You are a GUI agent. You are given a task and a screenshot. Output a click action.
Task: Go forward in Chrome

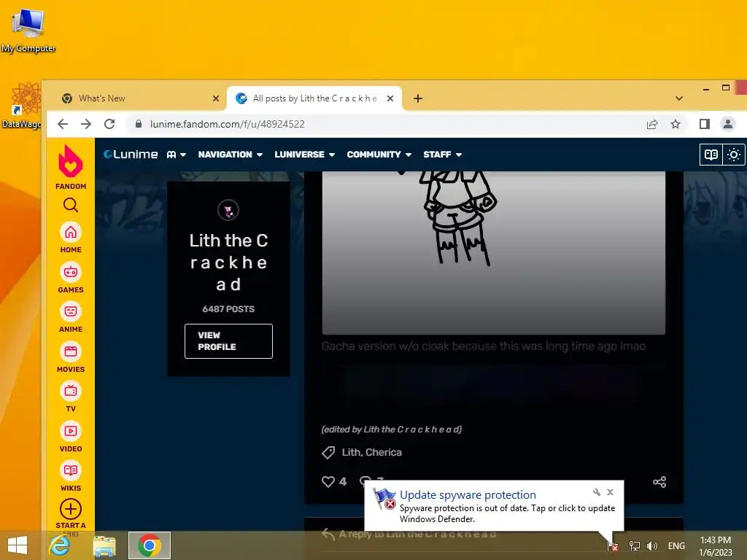pyautogui.click(x=86, y=124)
